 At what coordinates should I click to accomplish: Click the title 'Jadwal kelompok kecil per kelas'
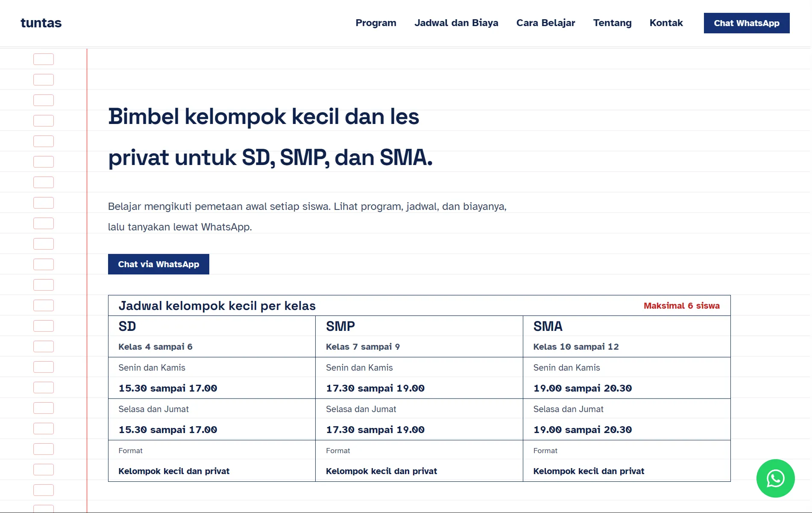click(x=217, y=306)
